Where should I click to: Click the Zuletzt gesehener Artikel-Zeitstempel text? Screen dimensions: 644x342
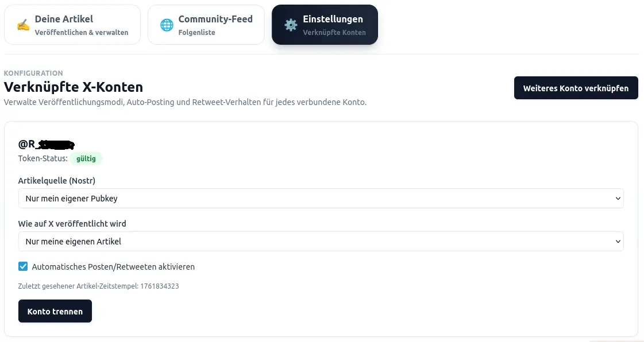tap(98, 286)
